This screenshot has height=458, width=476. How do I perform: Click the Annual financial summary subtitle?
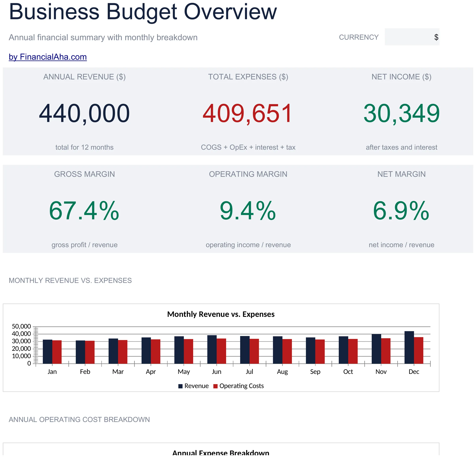[103, 37]
